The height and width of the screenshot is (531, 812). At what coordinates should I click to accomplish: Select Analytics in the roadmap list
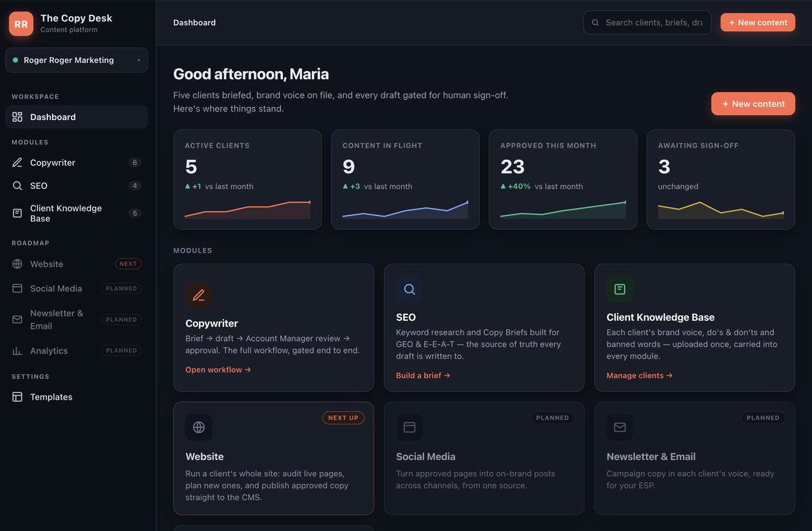76,351
